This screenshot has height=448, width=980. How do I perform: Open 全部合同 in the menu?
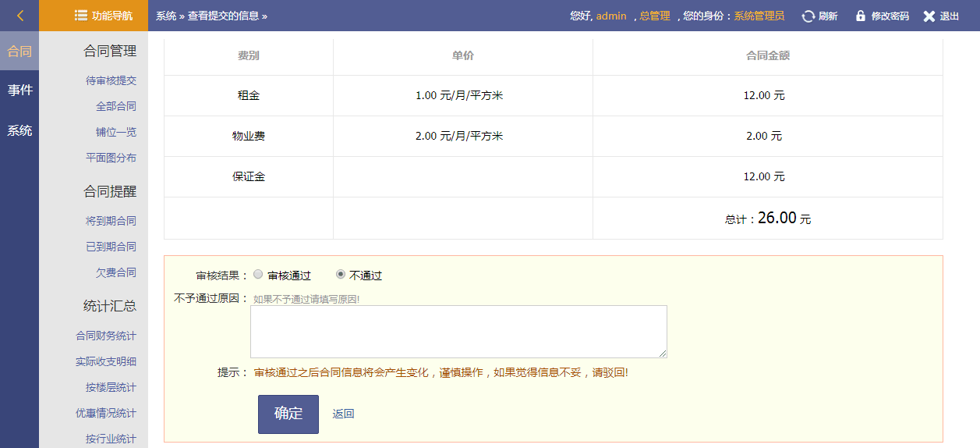point(116,106)
